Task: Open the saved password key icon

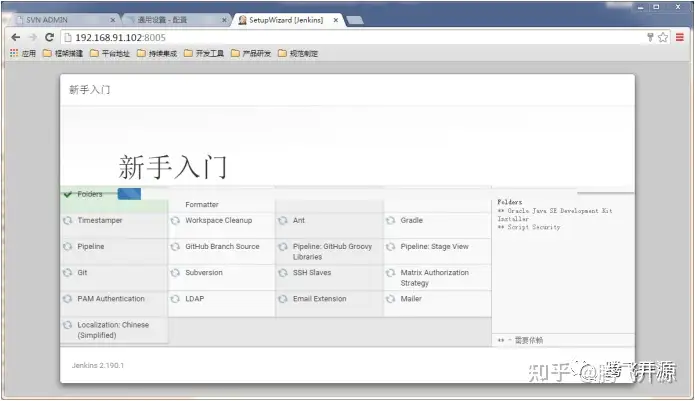Action: (650, 38)
